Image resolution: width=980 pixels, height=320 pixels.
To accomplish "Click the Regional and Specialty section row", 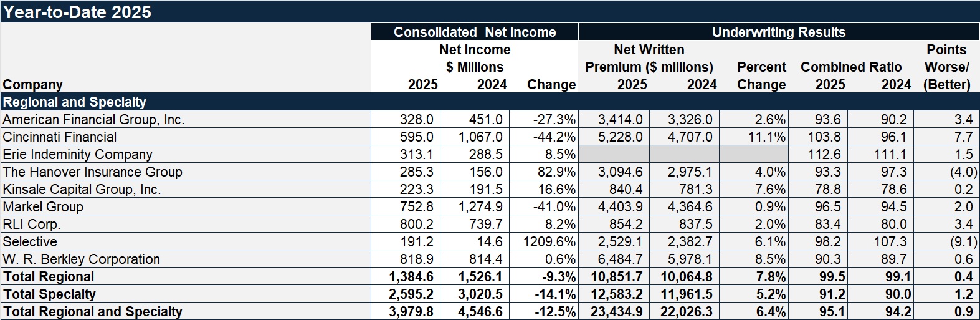I will coord(75,102).
